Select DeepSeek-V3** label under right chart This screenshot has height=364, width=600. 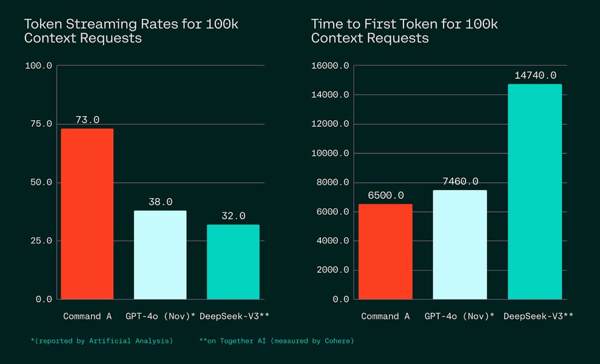click(538, 316)
